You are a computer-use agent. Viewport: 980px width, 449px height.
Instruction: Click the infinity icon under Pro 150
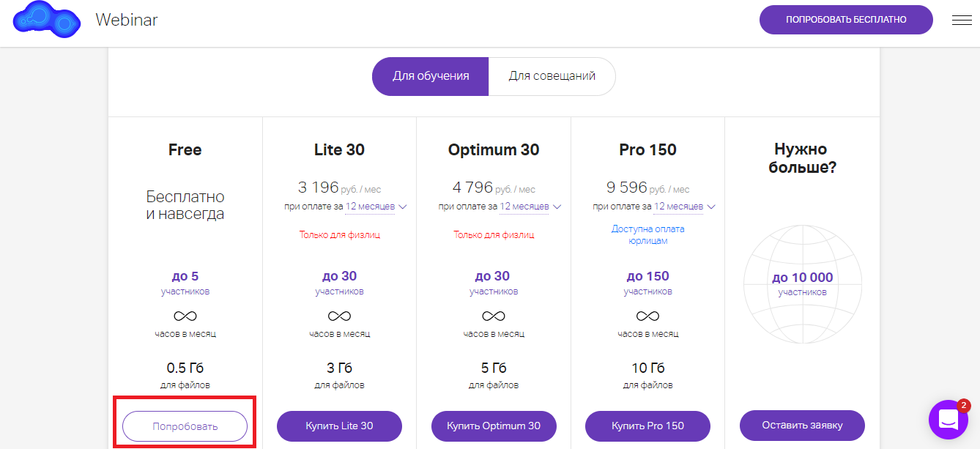point(647,316)
